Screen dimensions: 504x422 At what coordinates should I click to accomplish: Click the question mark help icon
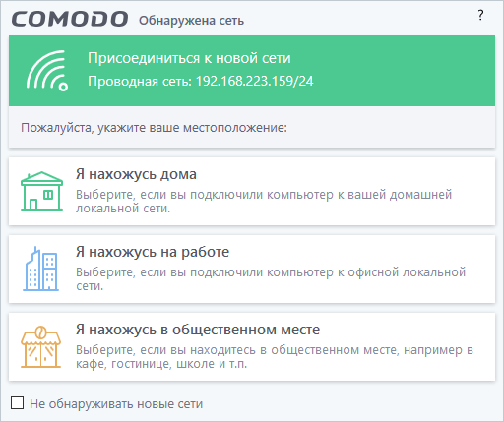tap(480, 15)
